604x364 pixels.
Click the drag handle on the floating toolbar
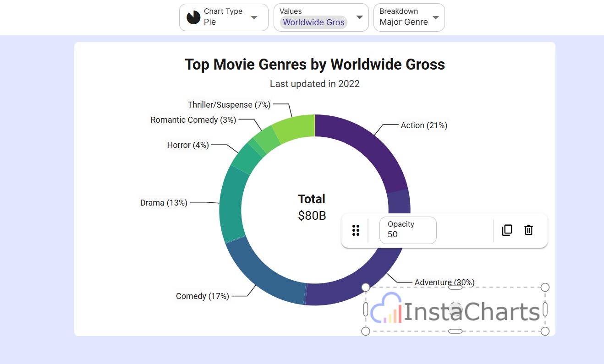pos(356,230)
